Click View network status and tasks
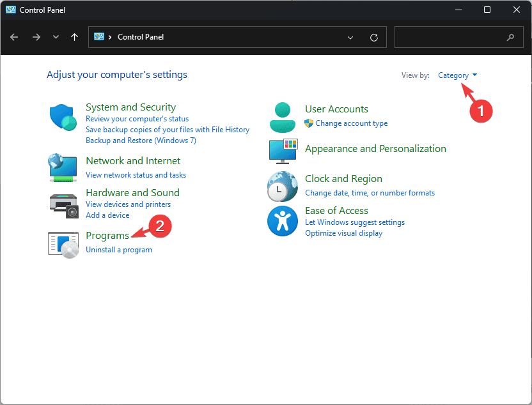Viewport: 532px width, 405px height. click(136, 174)
